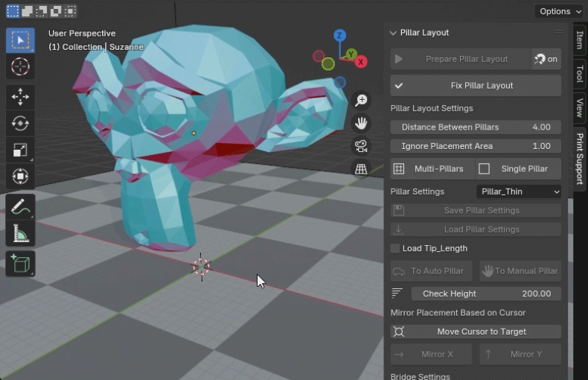Image resolution: width=588 pixels, height=380 pixels.
Task: Click To Auto Pillar button
Action: click(x=431, y=271)
